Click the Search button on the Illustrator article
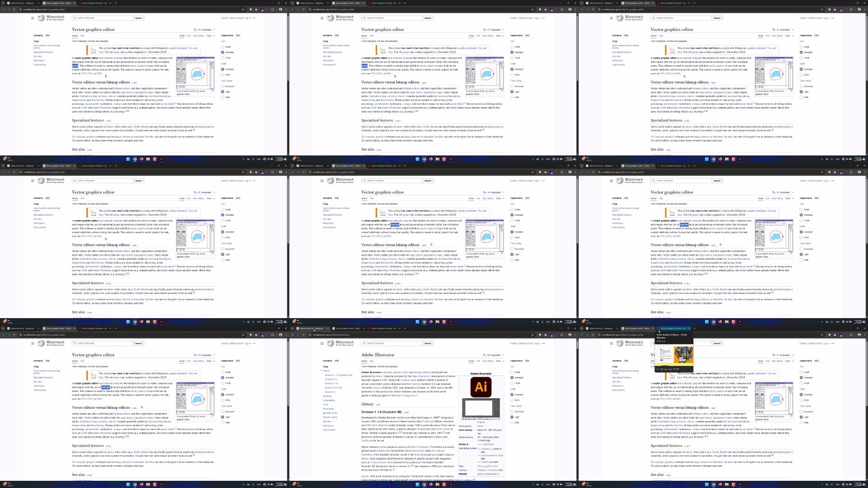Viewport: 868px width, 488px height. pyautogui.click(x=428, y=343)
